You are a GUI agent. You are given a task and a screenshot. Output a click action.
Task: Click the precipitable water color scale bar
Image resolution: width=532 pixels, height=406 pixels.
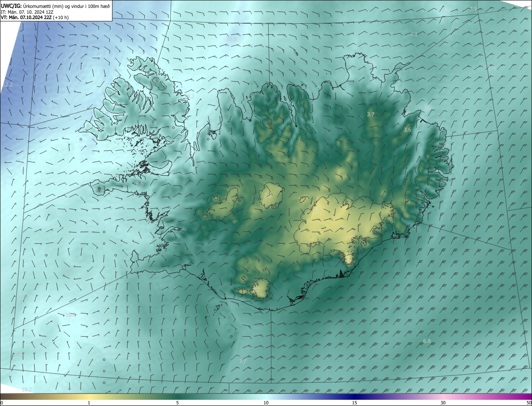pos(266,397)
